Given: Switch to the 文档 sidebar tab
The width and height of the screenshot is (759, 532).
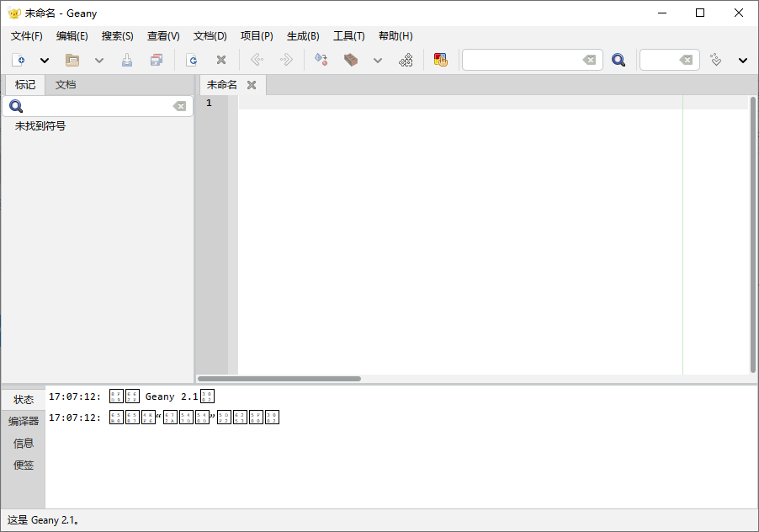Looking at the screenshot, I should (66, 85).
